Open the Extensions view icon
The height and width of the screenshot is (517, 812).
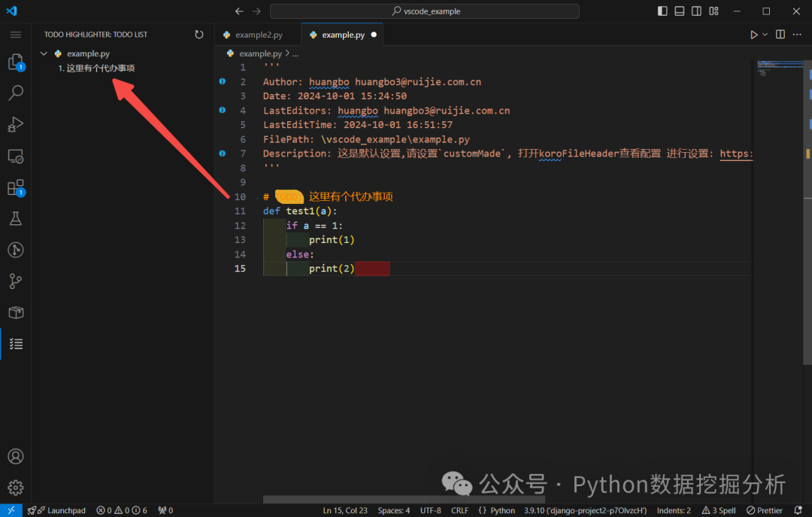16,187
